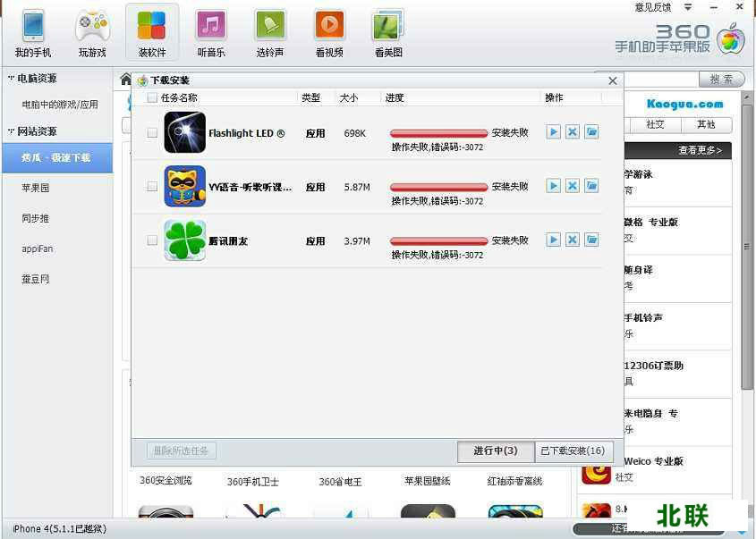The height and width of the screenshot is (539, 756).
Task: Check the 腾讯朋友 task checkbox
Action: [x=150, y=240]
